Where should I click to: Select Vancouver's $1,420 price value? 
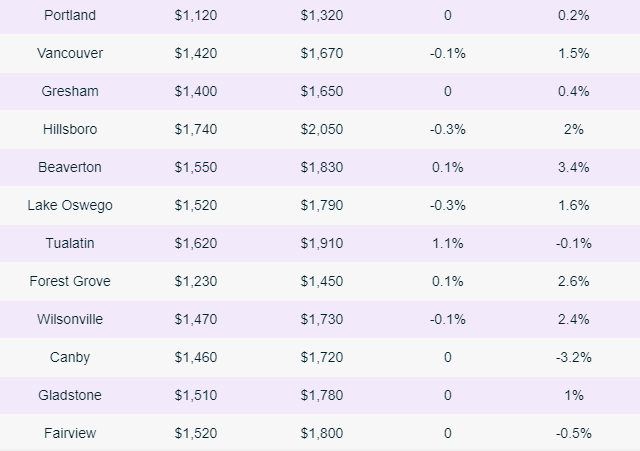[x=196, y=53]
